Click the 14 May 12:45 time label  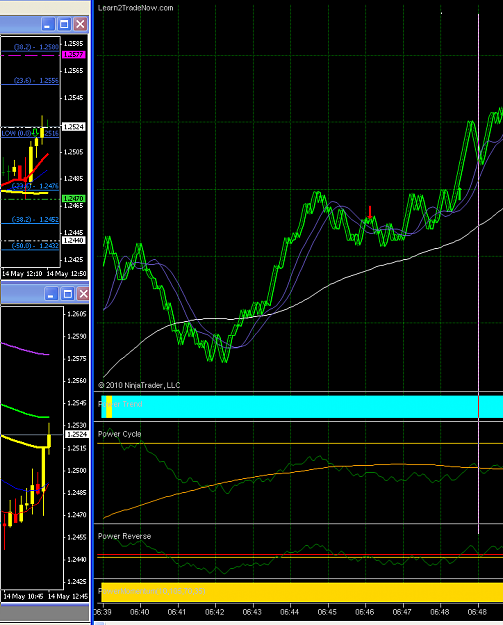coord(68,596)
